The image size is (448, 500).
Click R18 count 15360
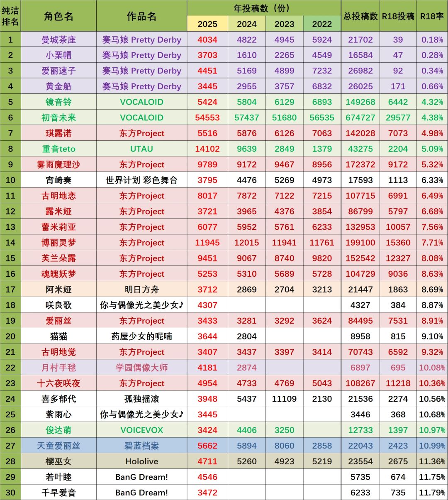398,243
